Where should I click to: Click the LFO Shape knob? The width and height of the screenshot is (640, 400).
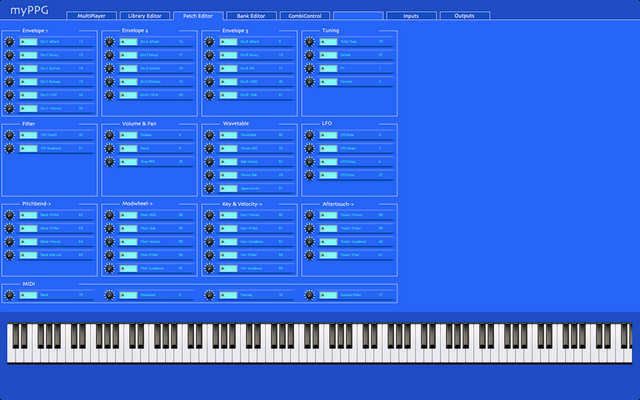tap(309, 148)
